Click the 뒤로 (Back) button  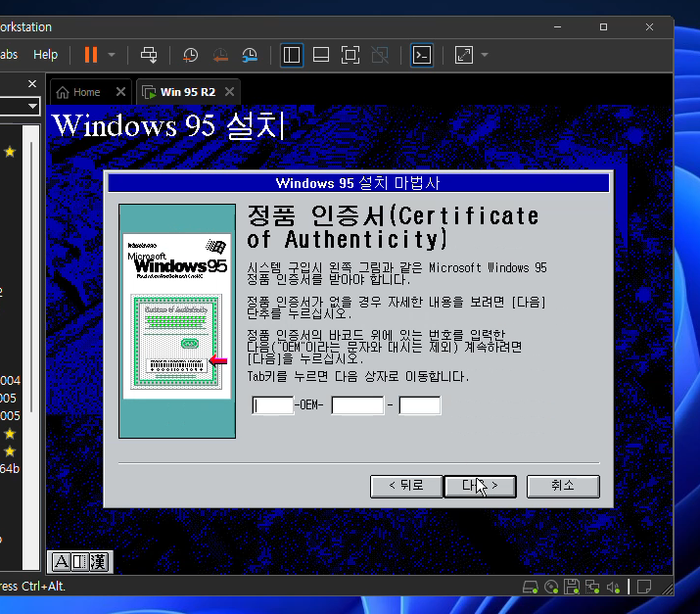click(x=406, y=486)
